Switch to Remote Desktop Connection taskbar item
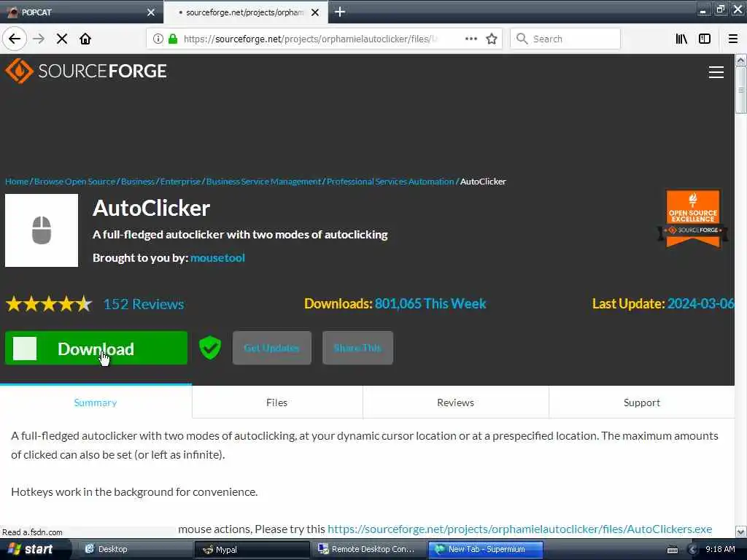This screenshot has height=560, width=747. [x=368, y=549]
